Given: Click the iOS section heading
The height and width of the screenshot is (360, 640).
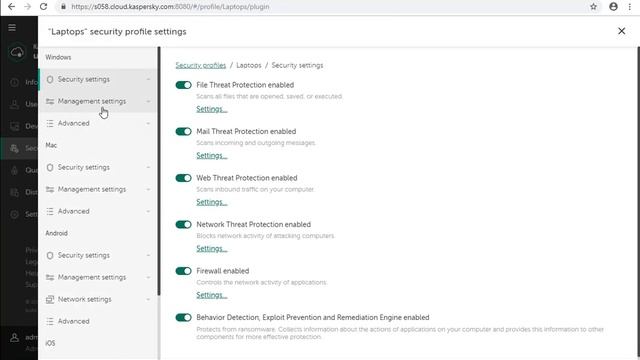Looking at the screenshot, I should [50, 343].
